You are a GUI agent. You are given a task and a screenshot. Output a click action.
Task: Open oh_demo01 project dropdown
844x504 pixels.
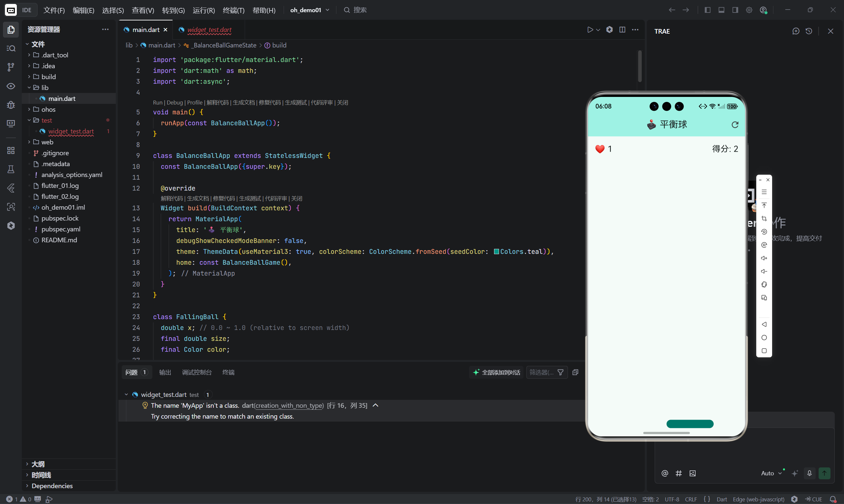point(310,10)
